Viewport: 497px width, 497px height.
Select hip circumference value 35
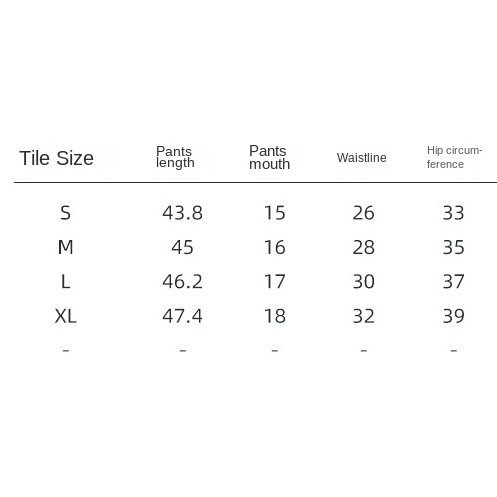click(453, 247)
